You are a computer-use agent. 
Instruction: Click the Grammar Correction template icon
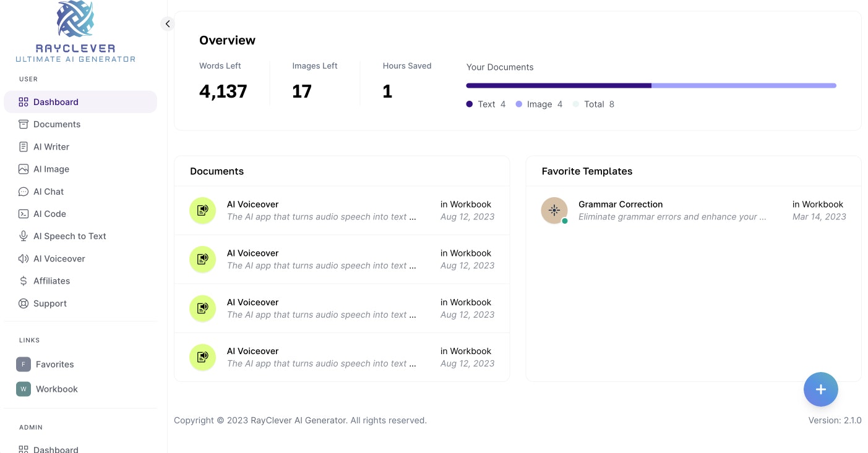click(554, 210)
